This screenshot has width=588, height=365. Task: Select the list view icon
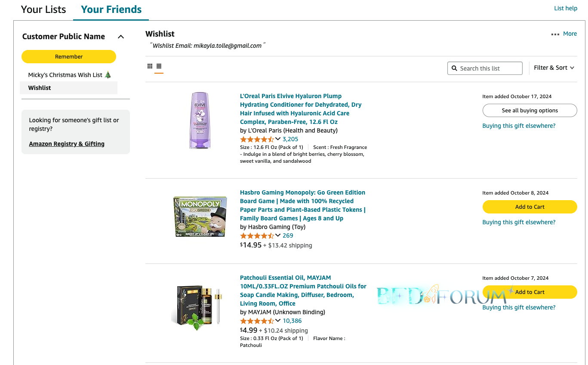pyautogui.click(x=159, y=66)
